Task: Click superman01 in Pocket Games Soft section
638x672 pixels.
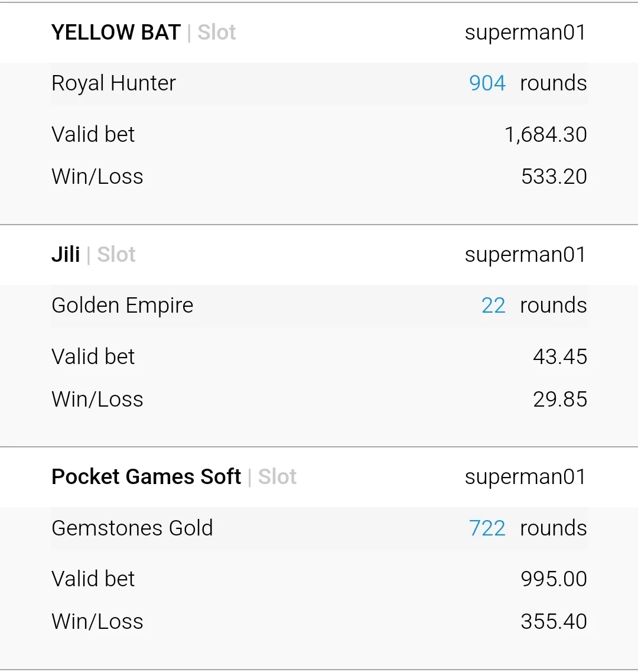Action: 526,477
